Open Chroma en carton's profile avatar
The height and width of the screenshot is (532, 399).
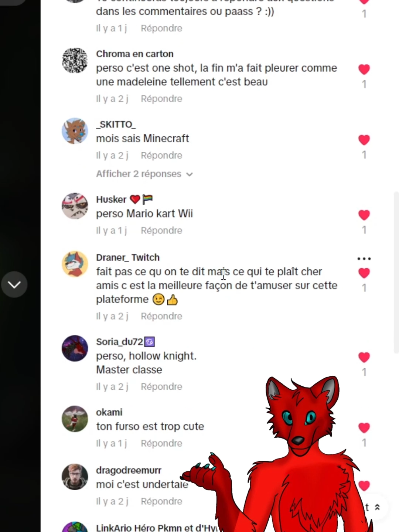point(75,61)
